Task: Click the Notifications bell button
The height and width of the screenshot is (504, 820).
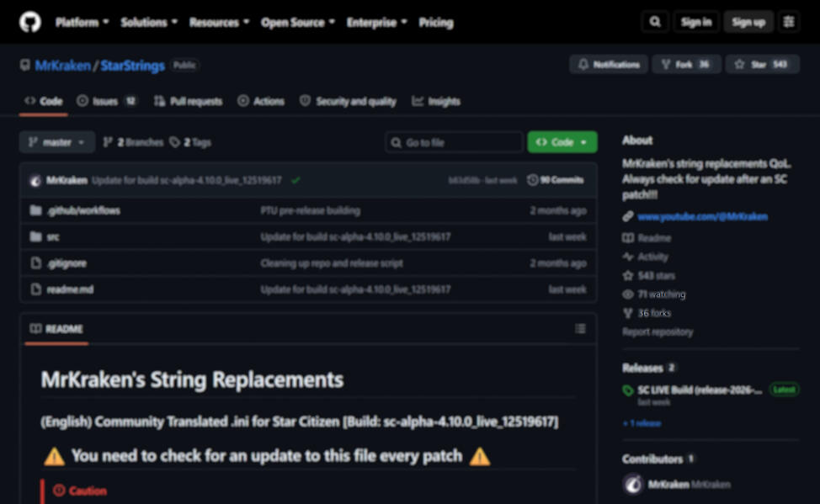Action: click(609, 64)
